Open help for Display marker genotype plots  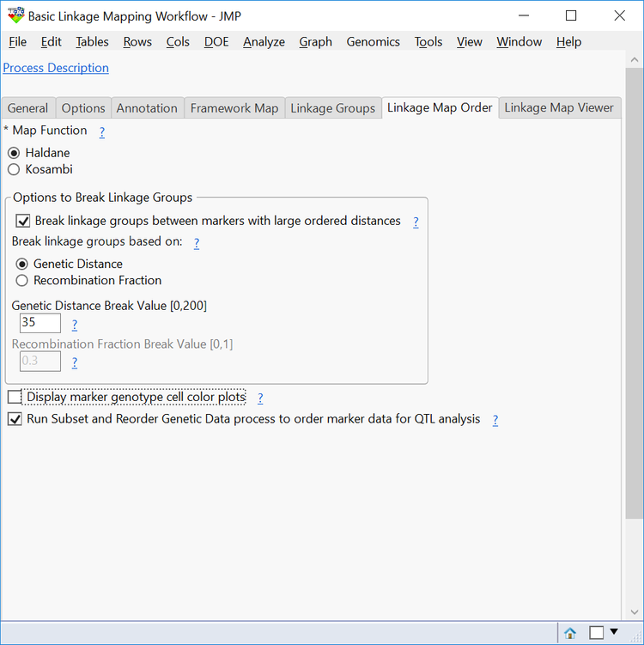[x=260, y=399]
